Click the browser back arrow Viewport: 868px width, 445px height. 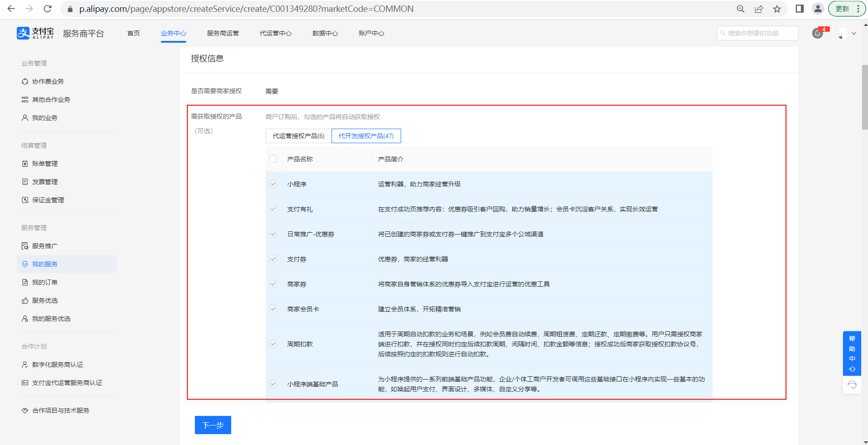pyautogui.click(x=11, y=9)
